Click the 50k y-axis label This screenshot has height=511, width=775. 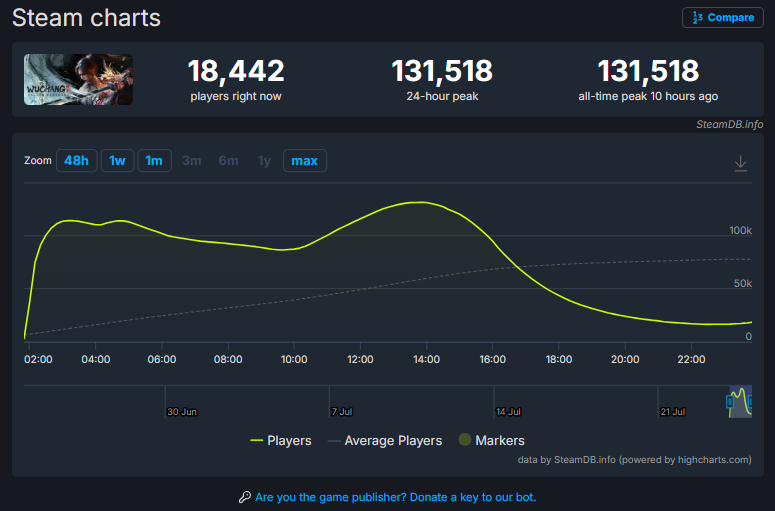743,283
